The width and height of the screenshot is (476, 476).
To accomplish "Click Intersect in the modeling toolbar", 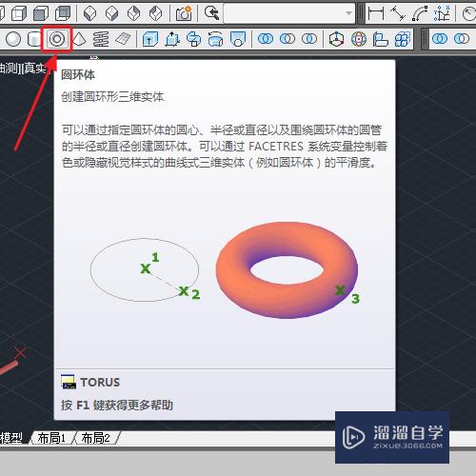I will coord(309,39).
